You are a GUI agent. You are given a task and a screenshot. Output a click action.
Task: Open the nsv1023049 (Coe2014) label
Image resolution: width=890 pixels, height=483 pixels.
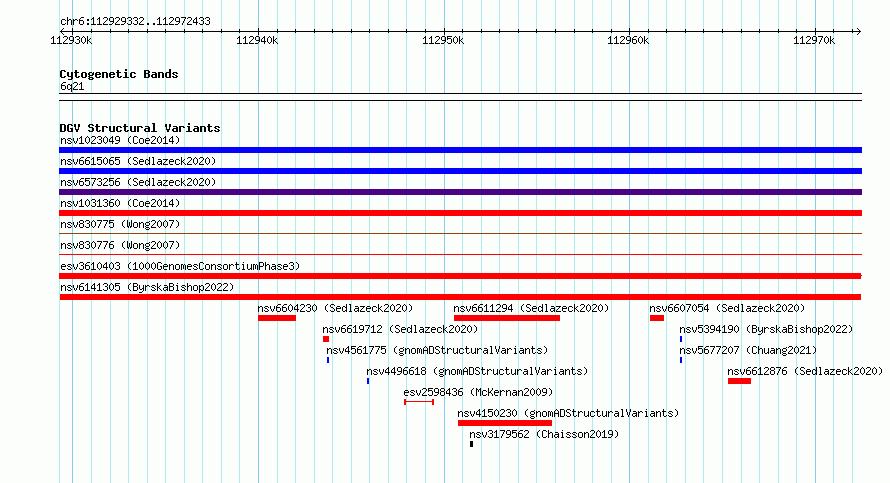point(120,140)
